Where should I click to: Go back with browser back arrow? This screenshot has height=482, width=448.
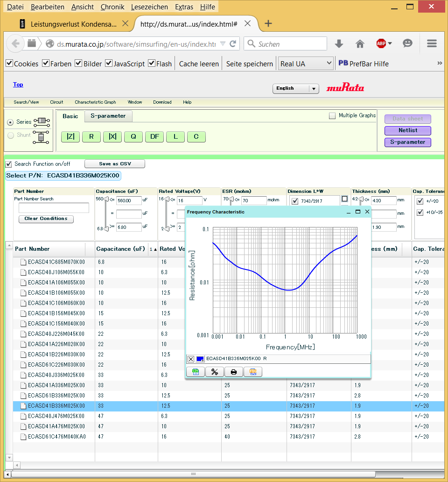pyautogui.click(x=16, y=43)
